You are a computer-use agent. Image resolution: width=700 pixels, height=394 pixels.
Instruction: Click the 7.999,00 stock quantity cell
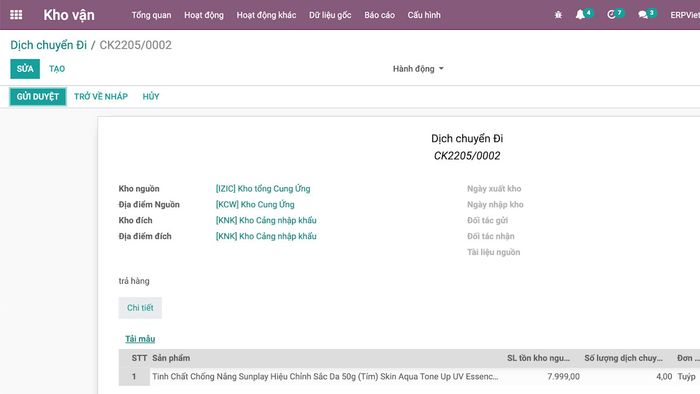click(563, 377)
